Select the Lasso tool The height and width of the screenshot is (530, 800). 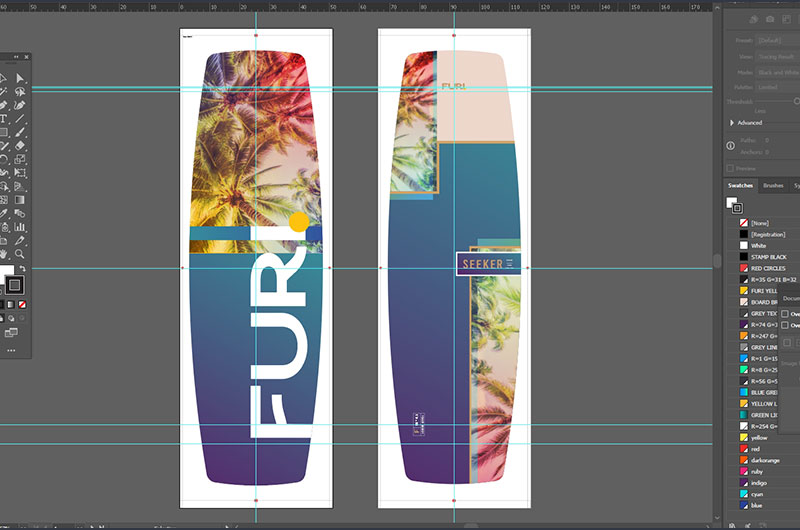click(x=19, y=92)
